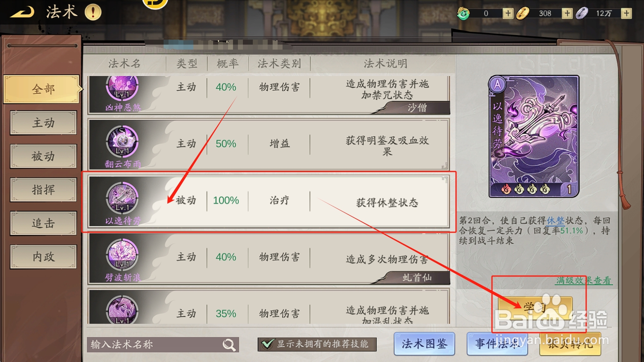Screen dimensions: 644x362
Task: Toggle 显示未拥有的推荐技能 checkbox
Action: (x=267, y=344)
